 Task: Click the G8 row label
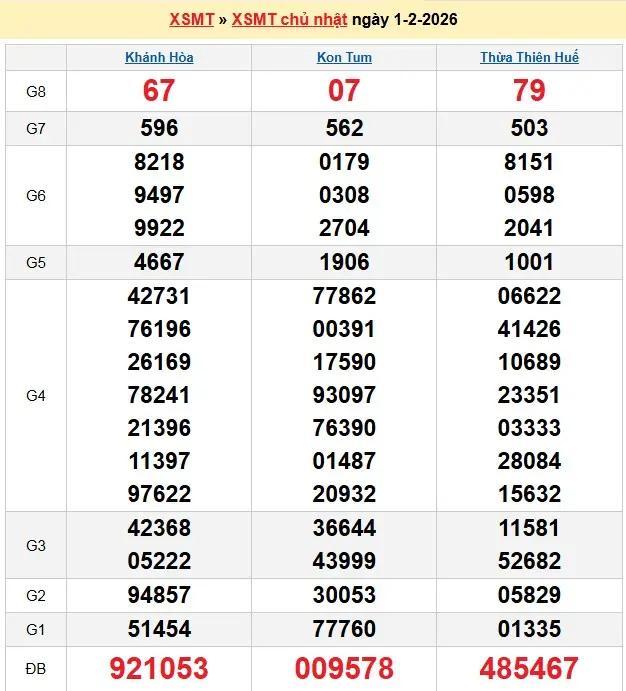click(x=36, y=91)
